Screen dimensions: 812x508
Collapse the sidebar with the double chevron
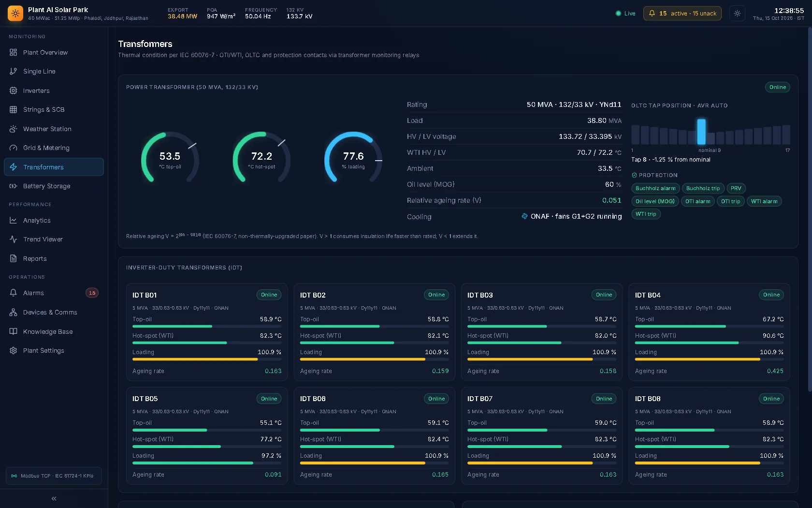pos(54,498)
